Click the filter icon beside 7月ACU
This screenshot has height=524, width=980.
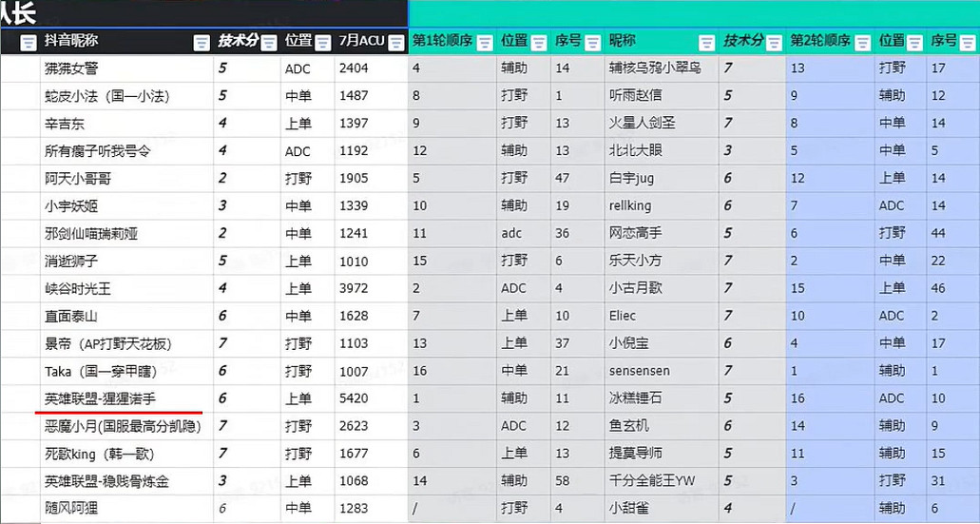click(x=394, y=42)
